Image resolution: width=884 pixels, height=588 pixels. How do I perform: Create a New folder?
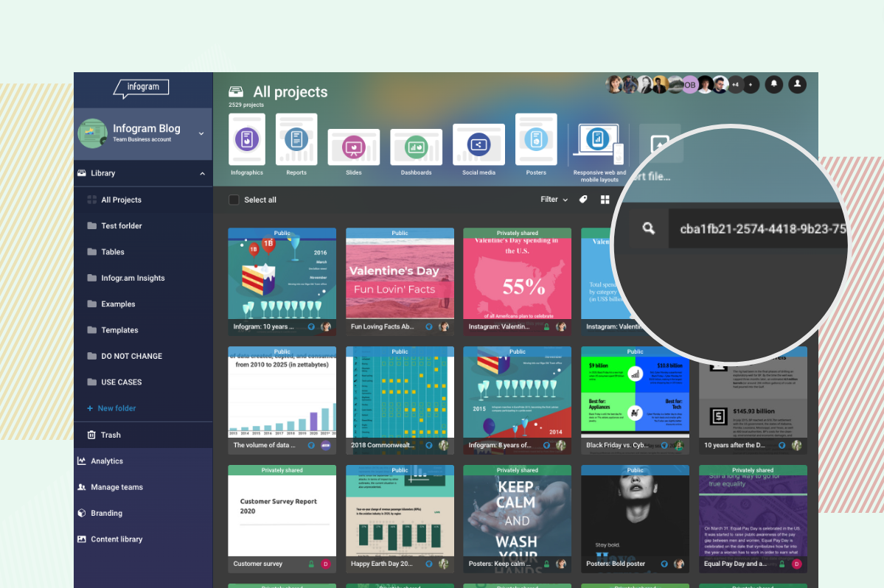click(x=111, y=408)
